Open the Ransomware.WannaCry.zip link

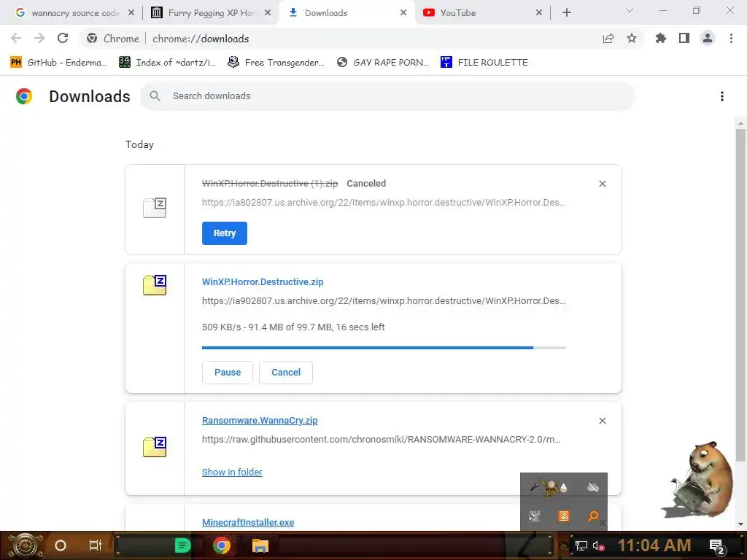pyautogui.click(x=260, y=421)
